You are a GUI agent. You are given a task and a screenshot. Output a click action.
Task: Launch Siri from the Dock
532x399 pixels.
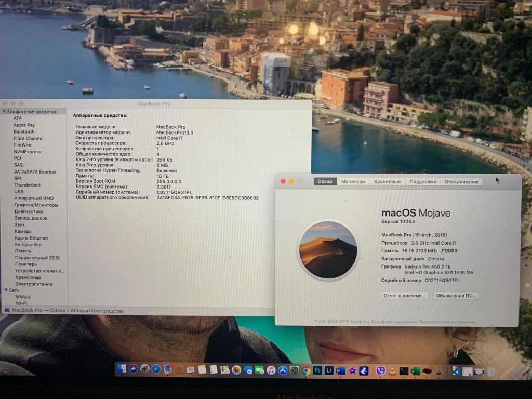133,369
